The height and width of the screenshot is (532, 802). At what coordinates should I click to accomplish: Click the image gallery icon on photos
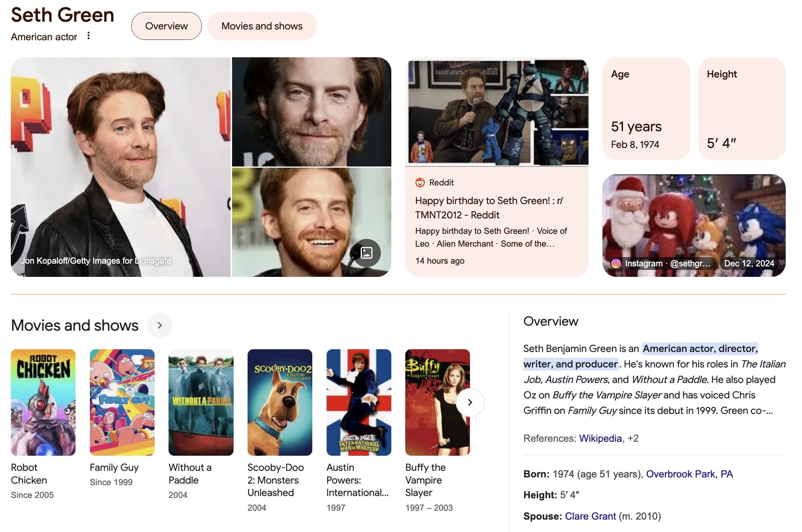point(366,253)
